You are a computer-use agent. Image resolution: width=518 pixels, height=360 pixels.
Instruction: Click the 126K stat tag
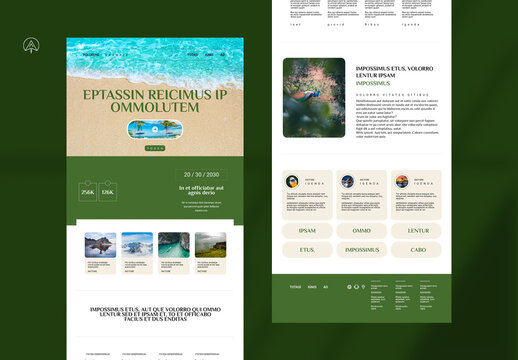[108, 191]
